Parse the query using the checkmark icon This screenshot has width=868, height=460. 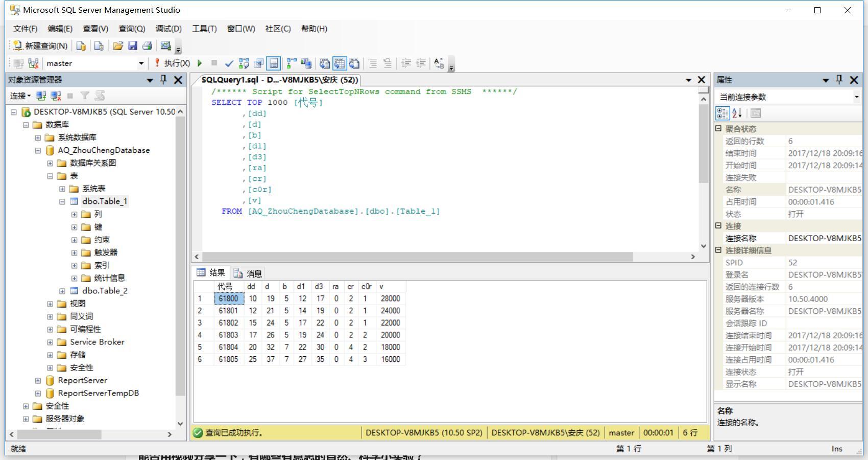coord(228,63)
